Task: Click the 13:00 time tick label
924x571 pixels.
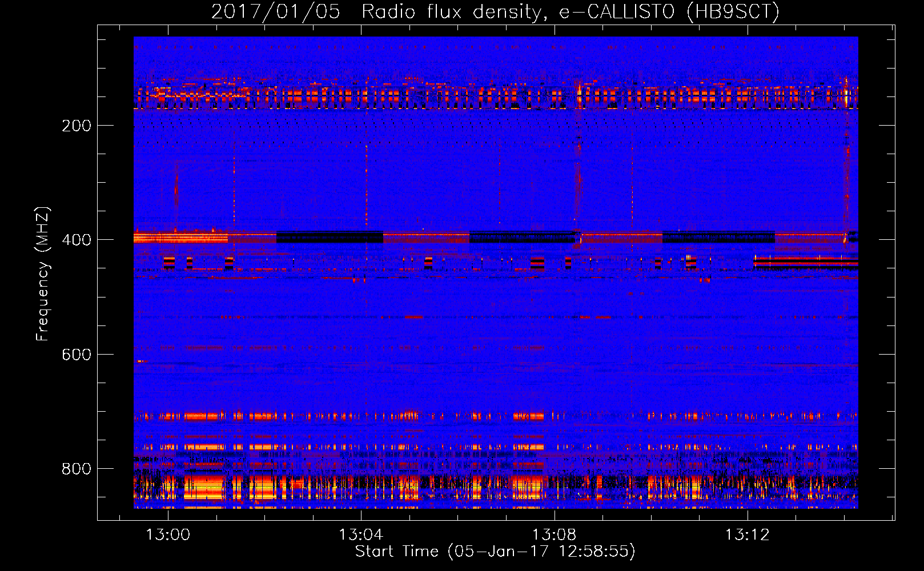Action: click(168, 535)
